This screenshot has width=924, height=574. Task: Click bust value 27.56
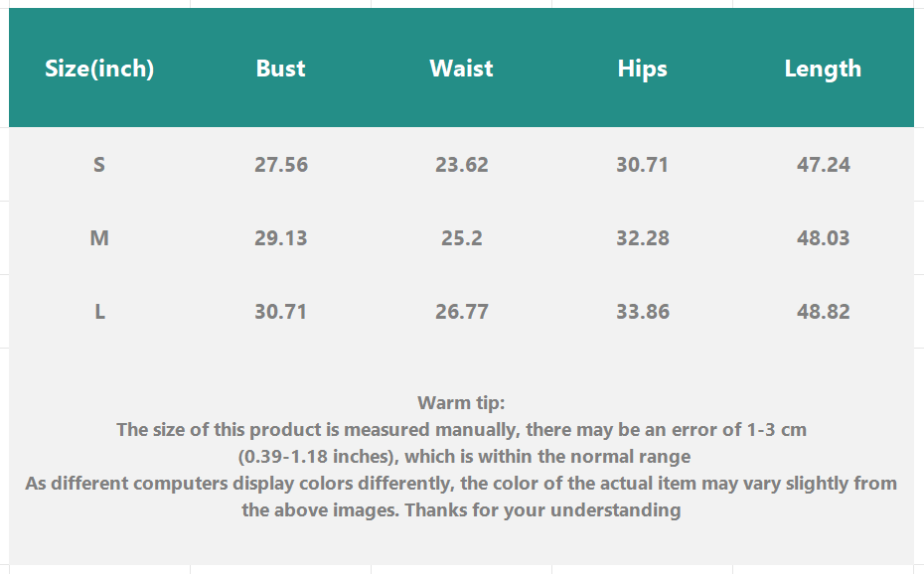281,165
